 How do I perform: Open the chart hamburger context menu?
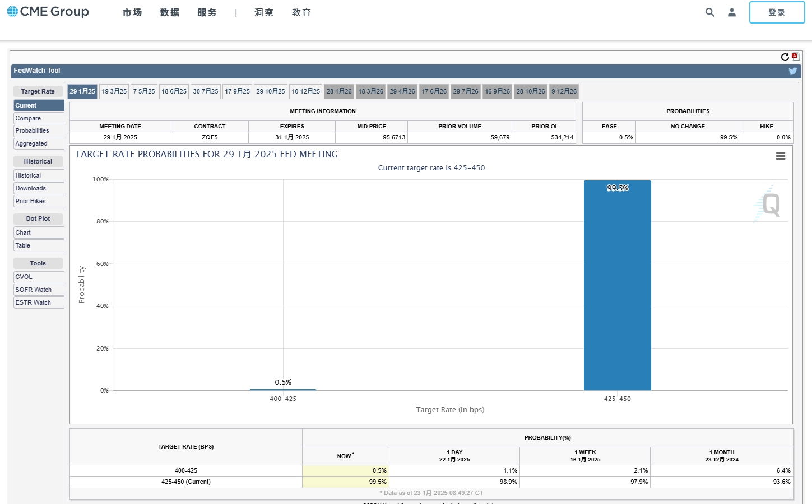[781, 156]
